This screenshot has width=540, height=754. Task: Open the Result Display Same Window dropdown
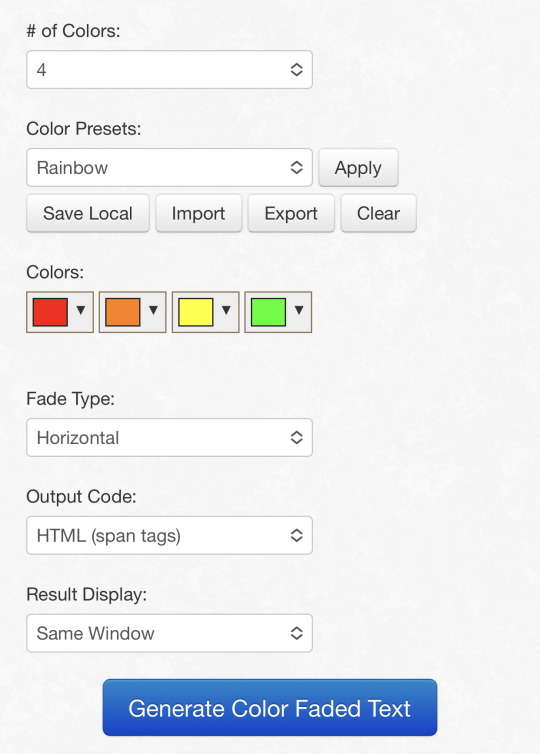click(x=169, y=633)
